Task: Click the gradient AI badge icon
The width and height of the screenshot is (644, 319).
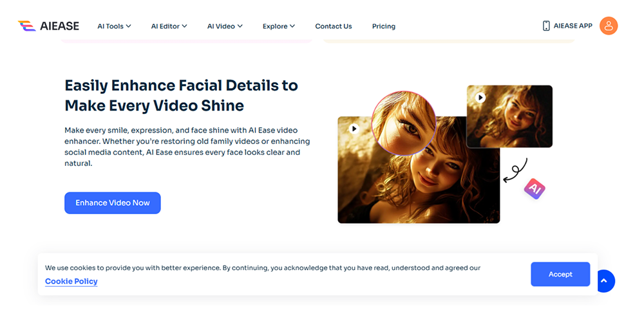Action: point(535,188)
